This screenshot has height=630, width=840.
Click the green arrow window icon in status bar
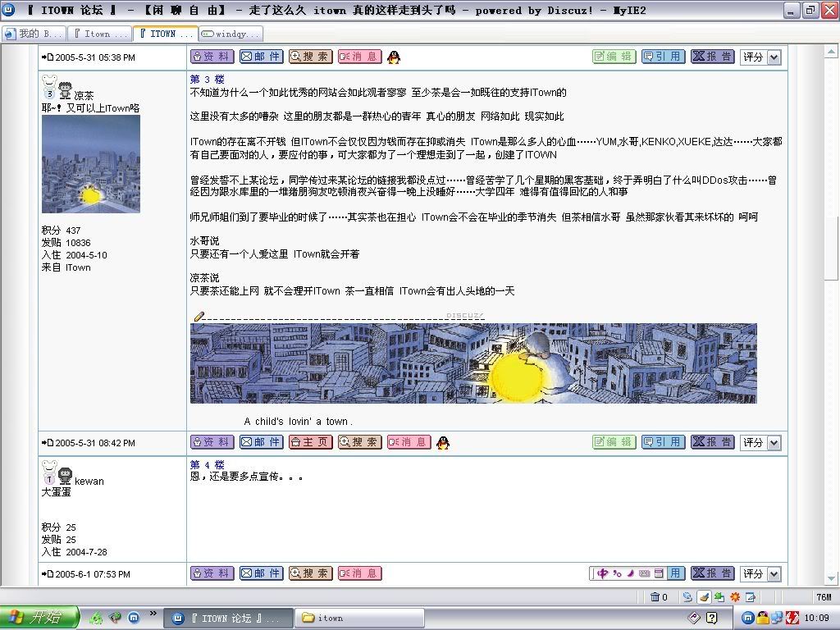719,597
